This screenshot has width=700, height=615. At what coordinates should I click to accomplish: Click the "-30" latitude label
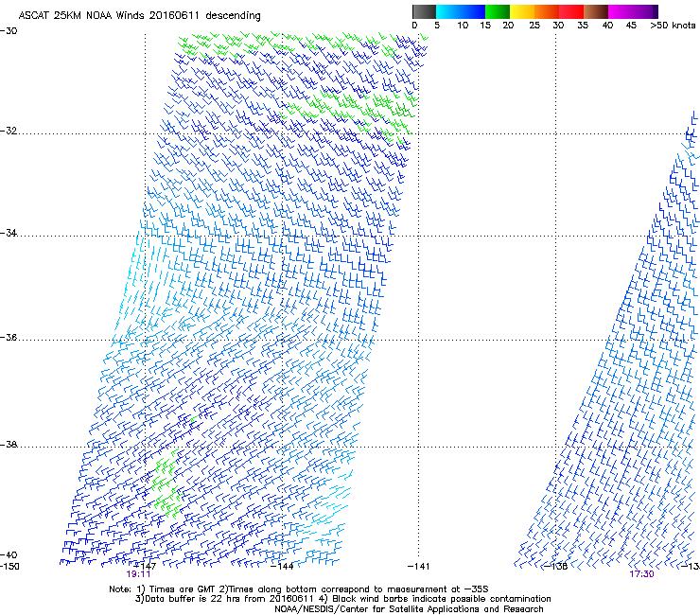point(9,31)
